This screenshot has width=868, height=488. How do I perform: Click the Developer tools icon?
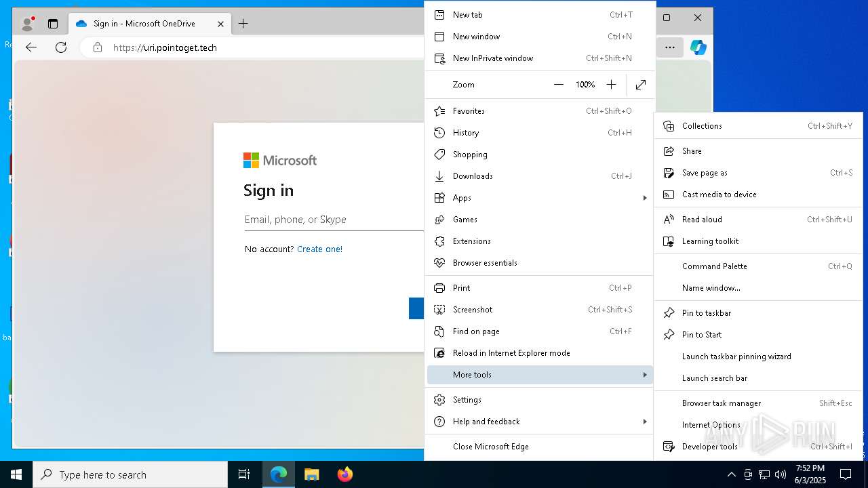669,446
